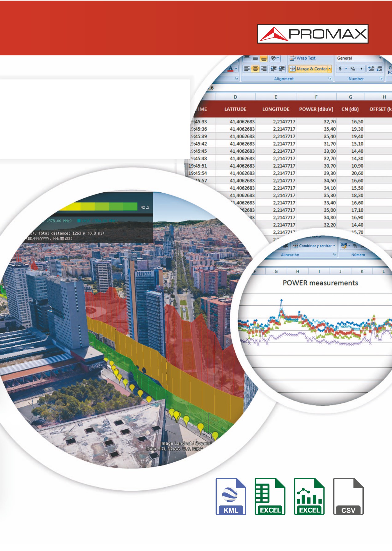Image resolution: width=392 pixels, height=551 pixels.
Task: Click the EXCEL chart file icon
Action: pyautogui.click(x=309, y=496)
